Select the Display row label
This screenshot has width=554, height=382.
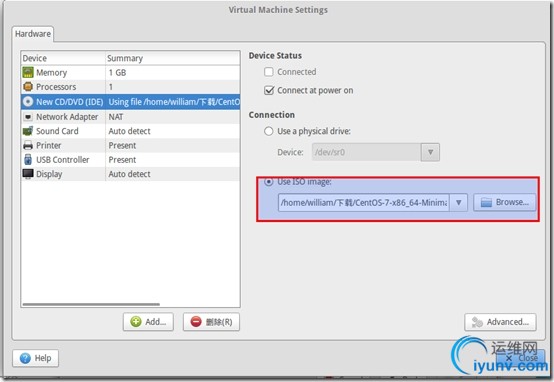click(x=49, y=174)
